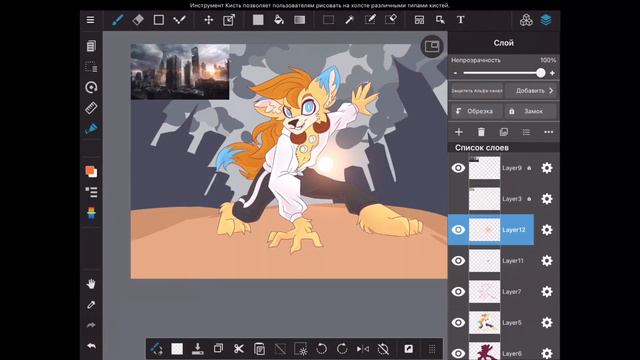
Task: Toggle the Замок layer lock
Action: click(x=530, y=111)
